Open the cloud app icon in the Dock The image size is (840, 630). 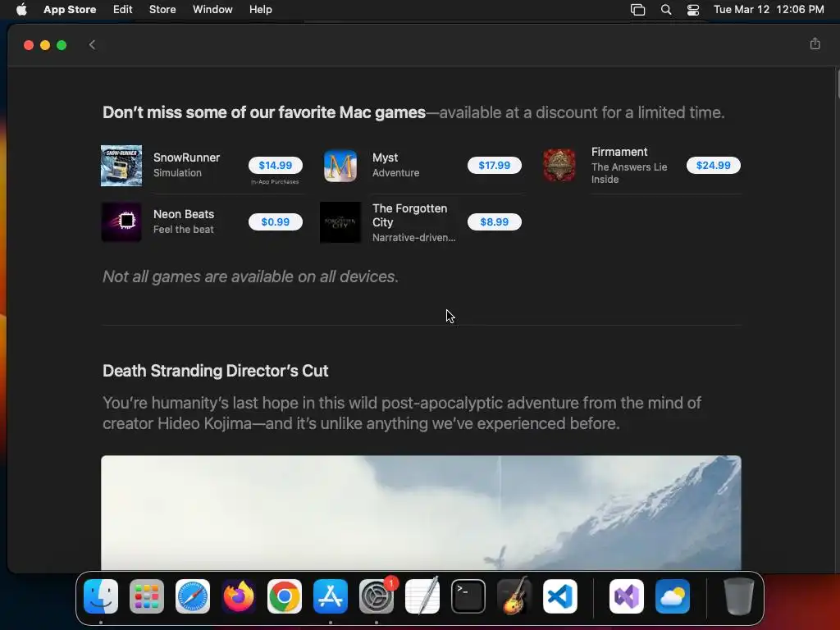pyautogui.click(x=673, y=596)
